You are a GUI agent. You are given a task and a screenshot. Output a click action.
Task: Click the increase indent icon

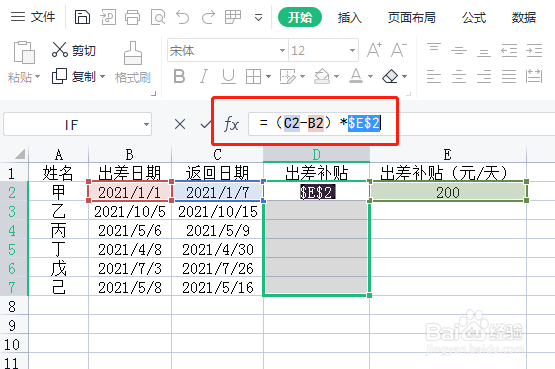pyautogui.click(x=534, y=51)
